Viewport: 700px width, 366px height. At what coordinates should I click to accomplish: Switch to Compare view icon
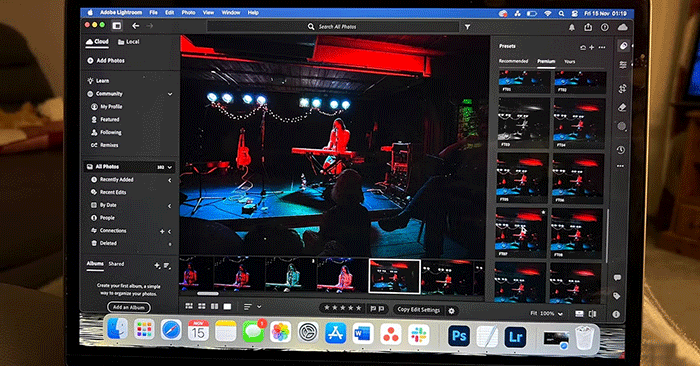pos(215,307)
